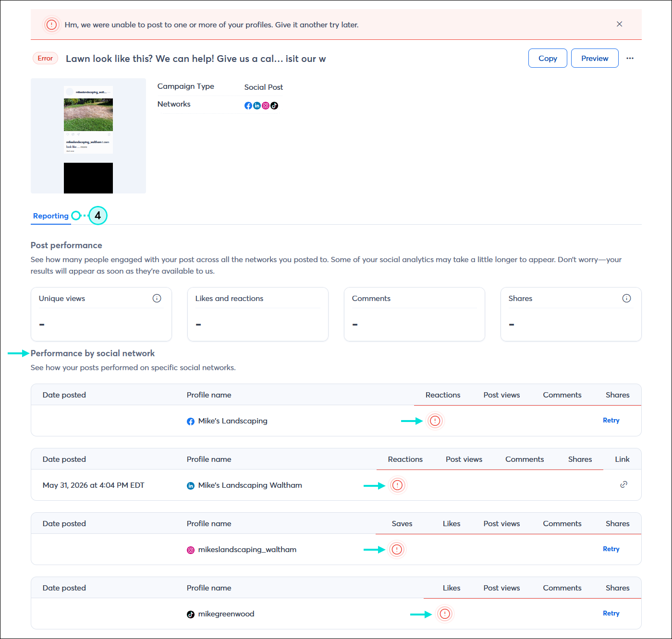Click the LinkedIn network icon
This screenshot has height=639, width=672.
pos(257,106)
